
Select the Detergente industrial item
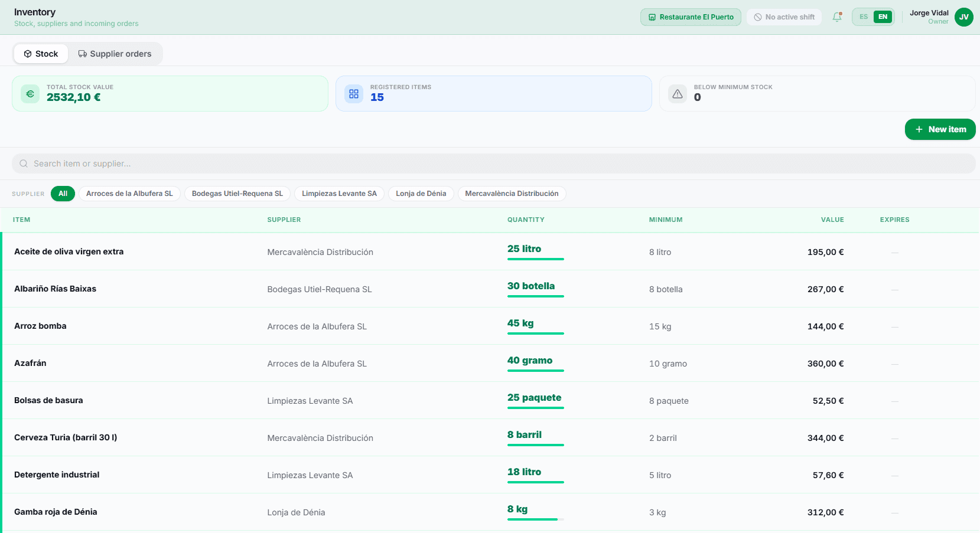57,475
